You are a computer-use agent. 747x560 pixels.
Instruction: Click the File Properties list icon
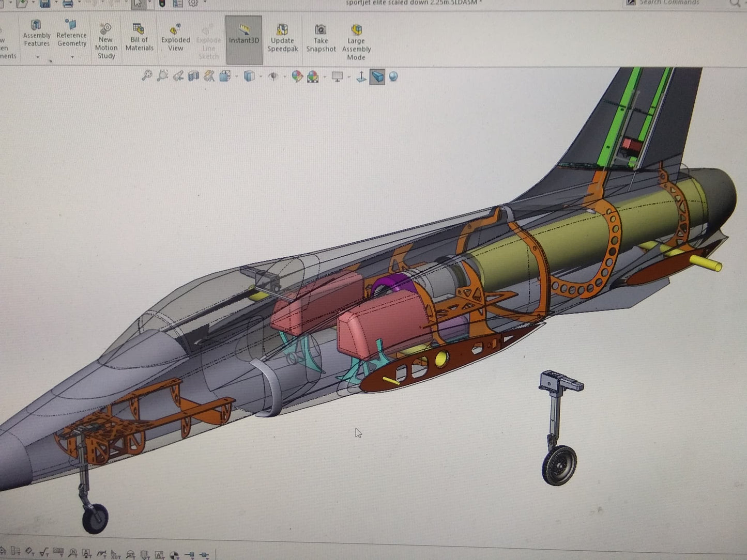tap(178, 4)
